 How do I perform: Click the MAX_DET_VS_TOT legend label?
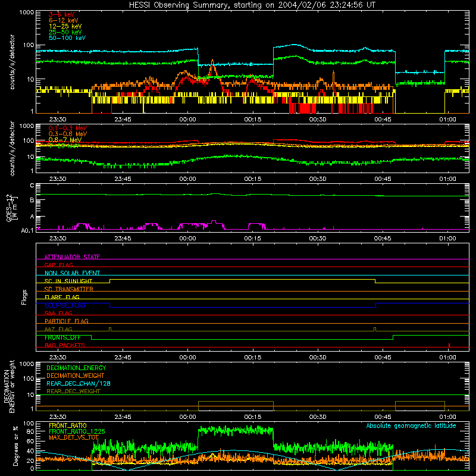[74, 437]
